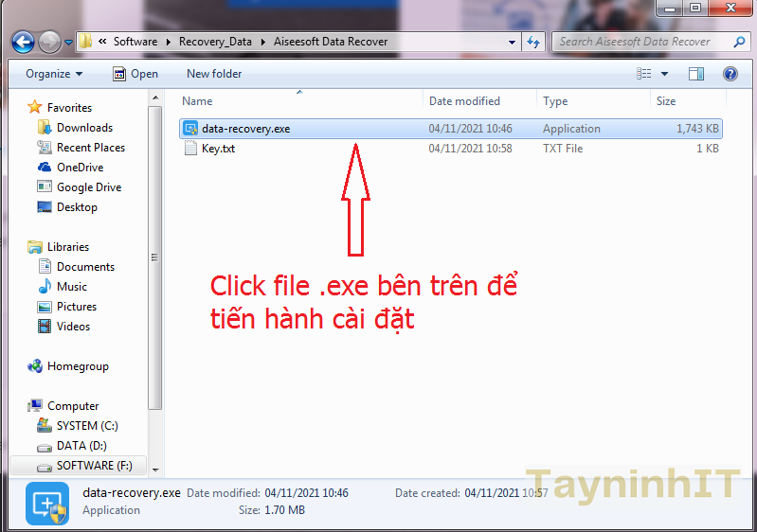The width and height of the screenshot is (757, 532).
Task: Click the Back navigation arrow button
Action: pos(23,42)
